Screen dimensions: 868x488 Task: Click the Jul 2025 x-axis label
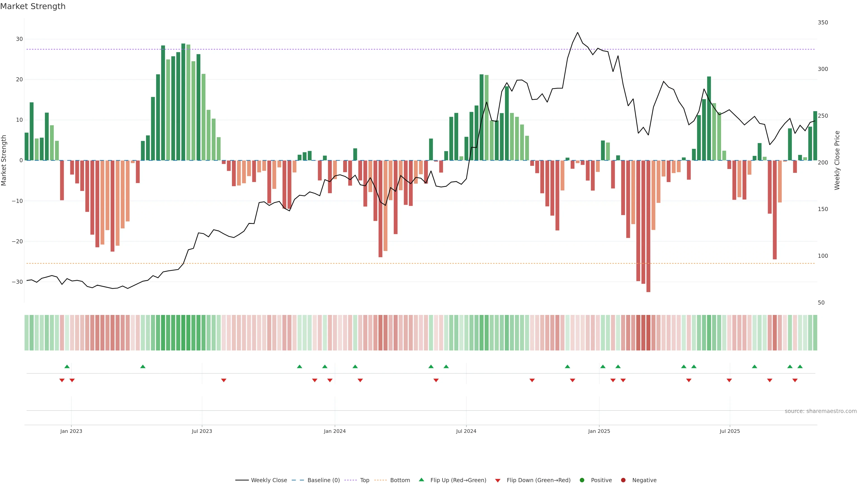729,431
